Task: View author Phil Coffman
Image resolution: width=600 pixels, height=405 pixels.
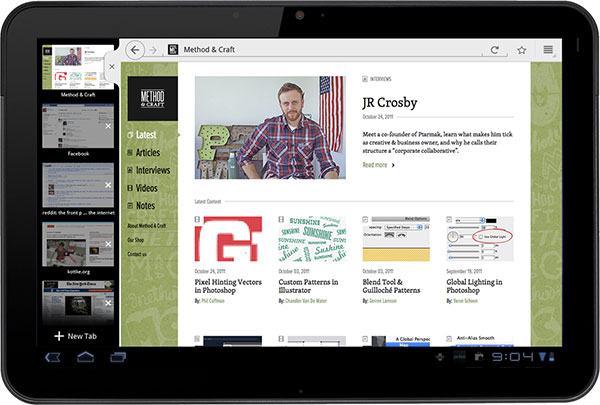Action: 213,301
